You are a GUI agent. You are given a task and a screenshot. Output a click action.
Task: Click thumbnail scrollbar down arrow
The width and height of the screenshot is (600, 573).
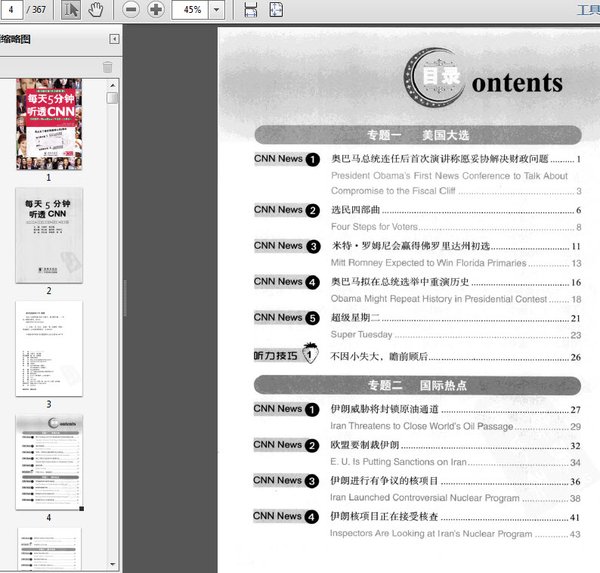click(112, 564)
